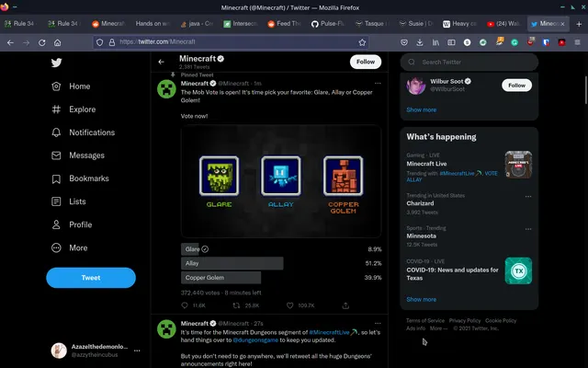
Task: Click share icon on Mob Vote tweet
Action: tap(345, 305)
